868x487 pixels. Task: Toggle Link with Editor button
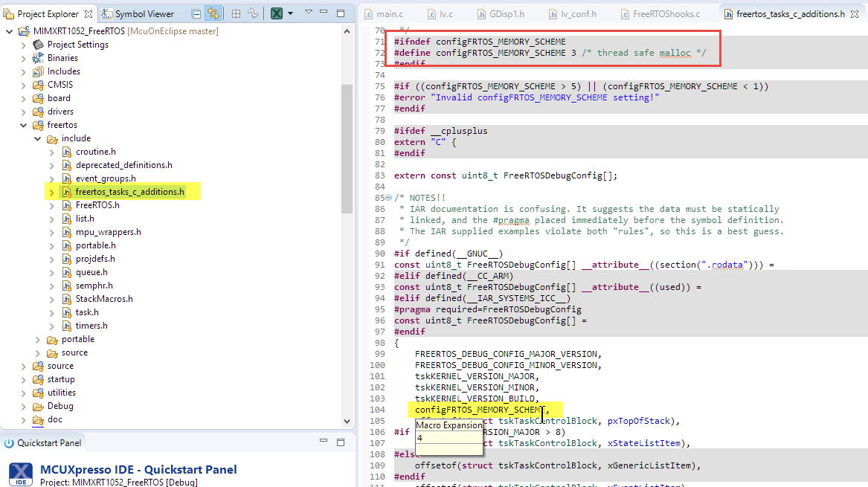[x=213, y=13]
